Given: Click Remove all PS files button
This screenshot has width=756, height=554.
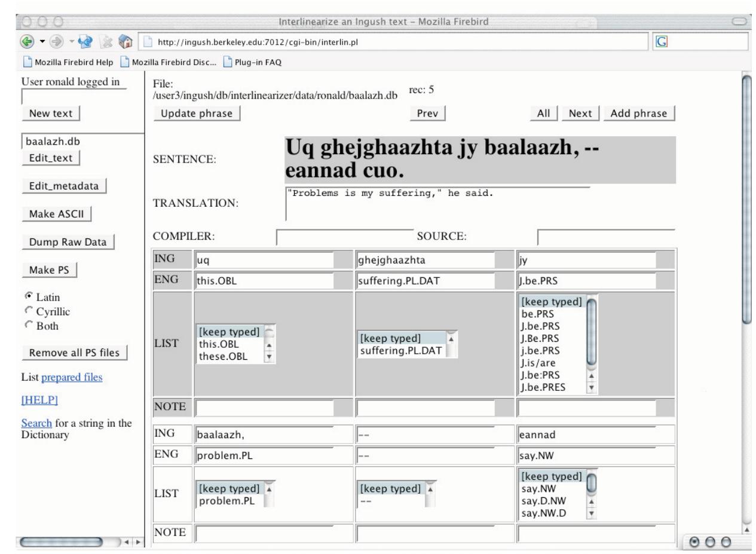Looking at the screenshot, I should pyautogui.click(x=75, y=353).
